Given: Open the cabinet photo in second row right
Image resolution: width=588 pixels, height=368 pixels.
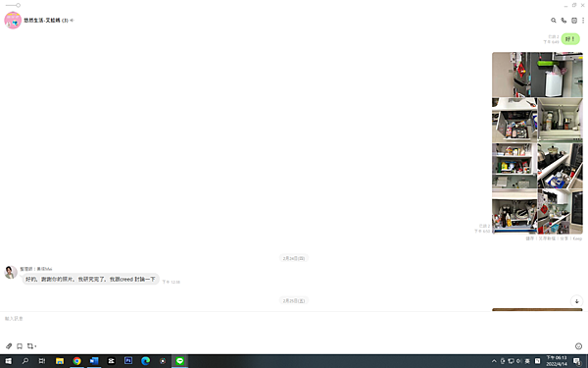Looking at the screenshot, I should 561,120.
